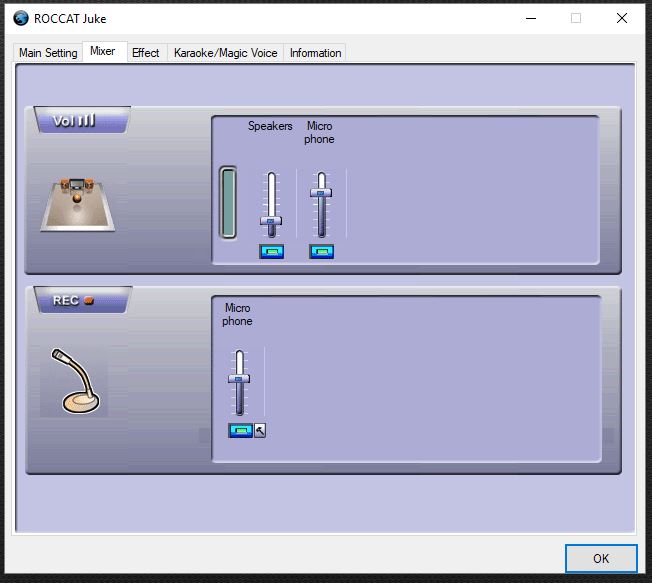Close the ROCCAT Juke window

(x=622, y=18)
